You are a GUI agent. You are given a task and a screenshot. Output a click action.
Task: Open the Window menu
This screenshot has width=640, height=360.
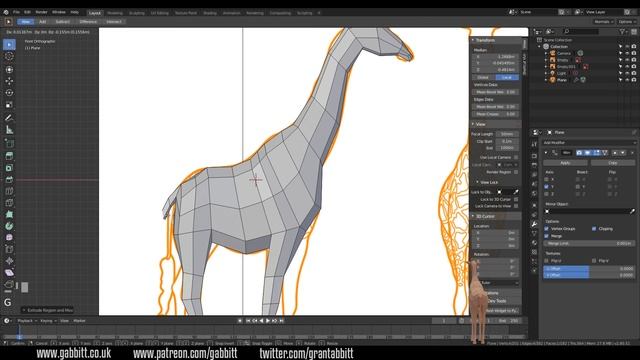tap(59, 12)
